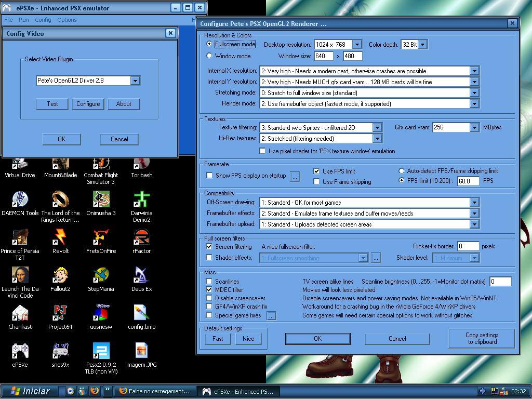The height and width of the screenshot is (399, 532).
Task: Toggle Screen filtering checkbox
Action: (x=209, y=246)
